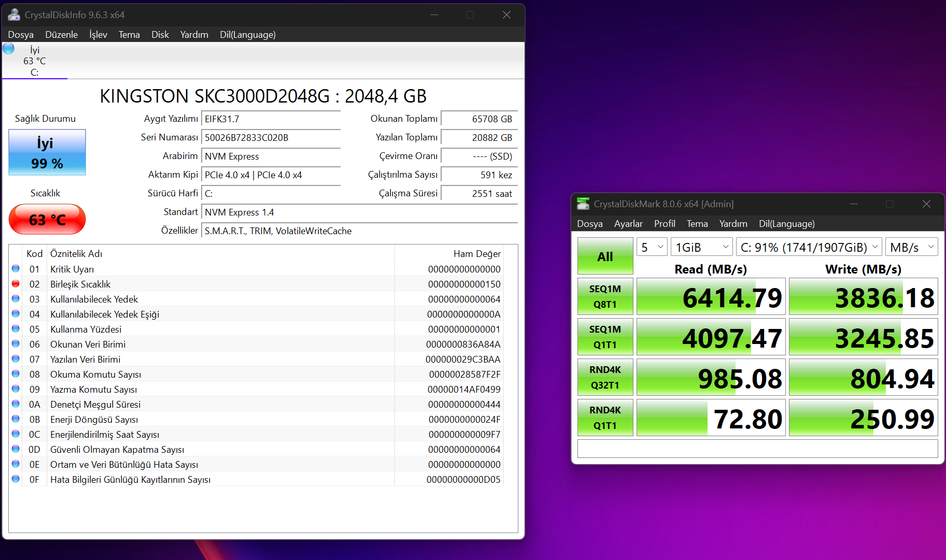Click the status dot for Denetçi Meşgul Süresi
Viewport: 946px width, 560px height.
[16, 404]
